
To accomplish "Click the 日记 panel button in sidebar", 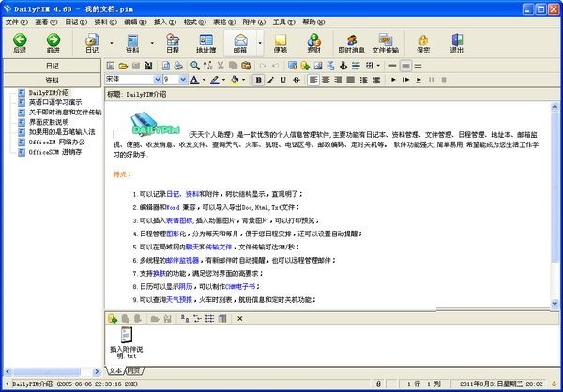I will 53,66.
